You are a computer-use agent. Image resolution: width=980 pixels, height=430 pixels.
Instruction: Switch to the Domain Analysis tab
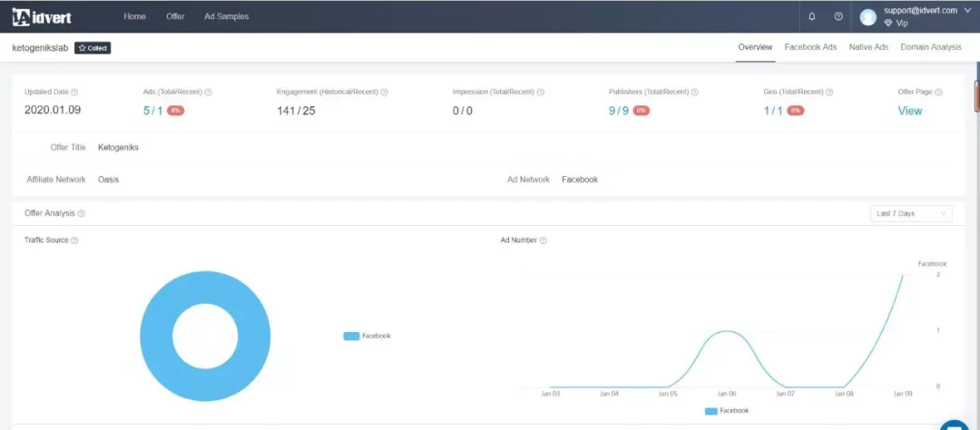pyautogui.click(x=931, y=47)
